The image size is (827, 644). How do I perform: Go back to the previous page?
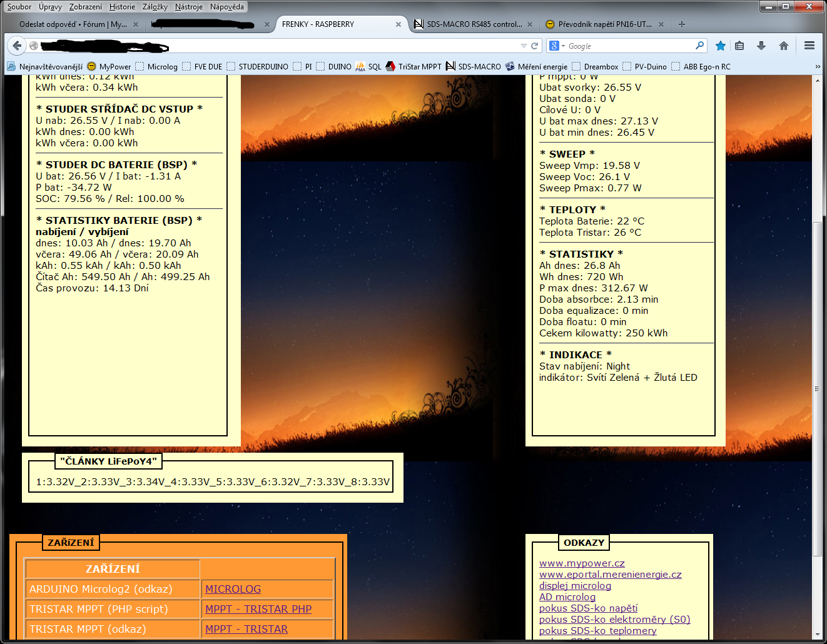(17, 46)
